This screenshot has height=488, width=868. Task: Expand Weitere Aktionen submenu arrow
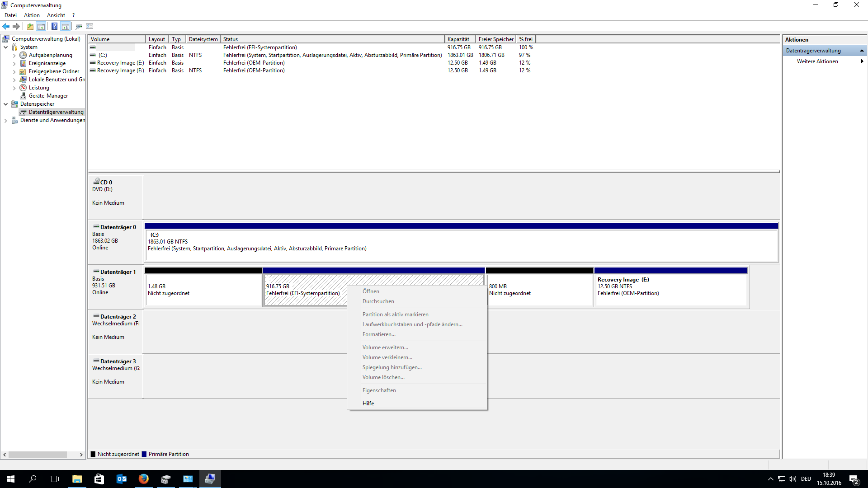862,61
